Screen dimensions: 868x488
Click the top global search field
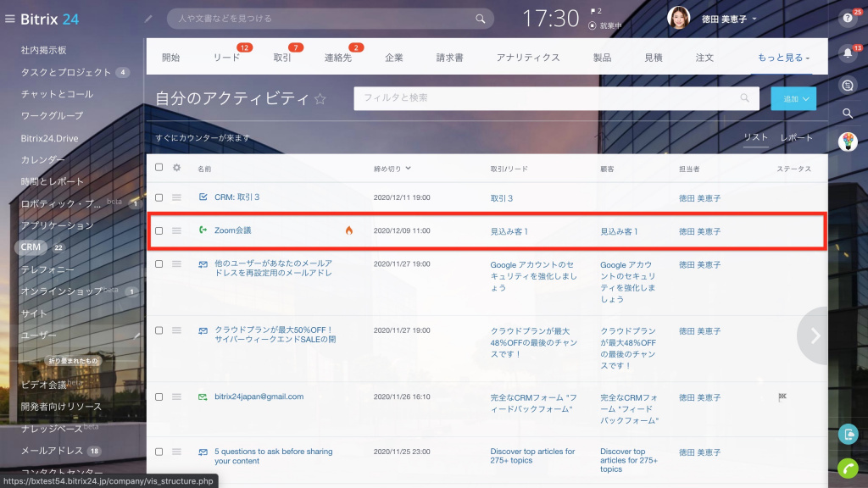[331, 19]
